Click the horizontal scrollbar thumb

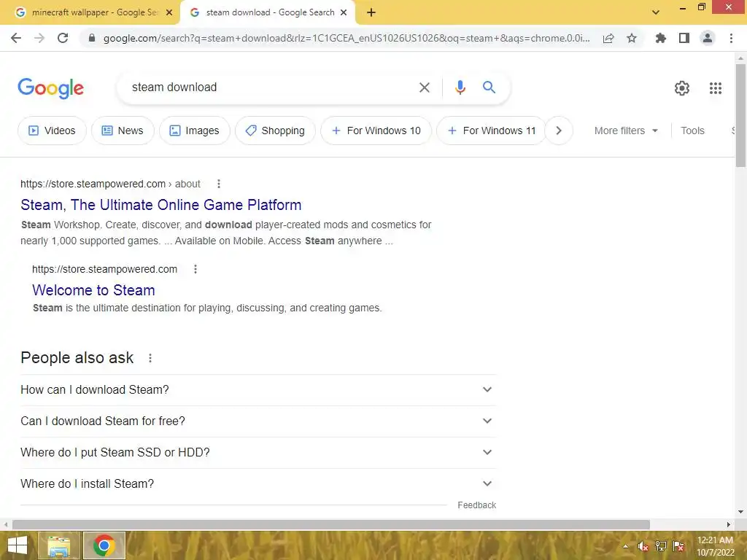coord(331,524)
